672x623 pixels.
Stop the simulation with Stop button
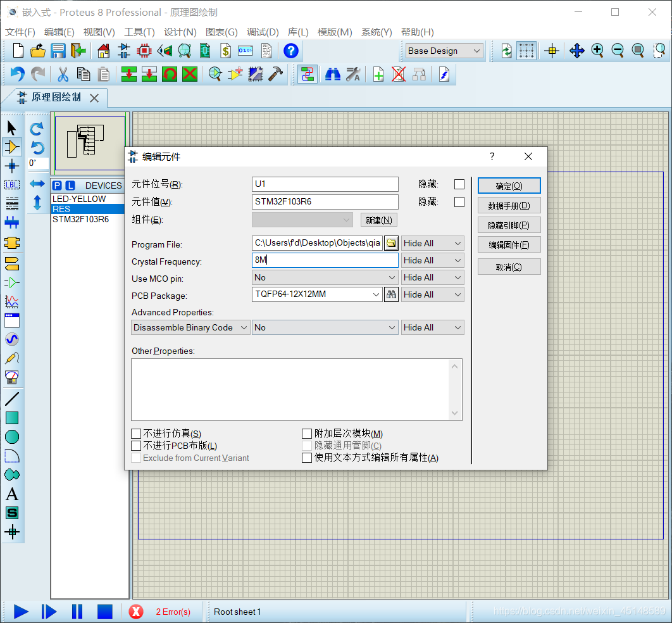(x=104, y=612)
